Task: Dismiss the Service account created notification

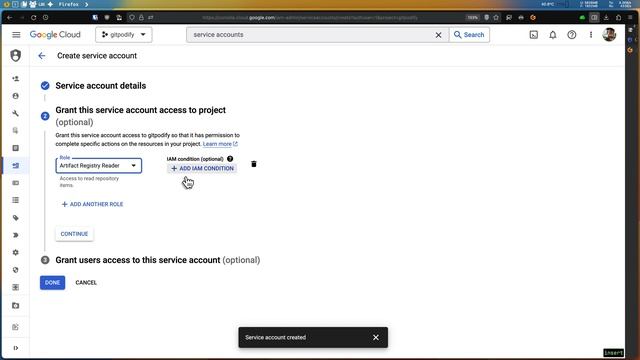Action: point(376,338)
